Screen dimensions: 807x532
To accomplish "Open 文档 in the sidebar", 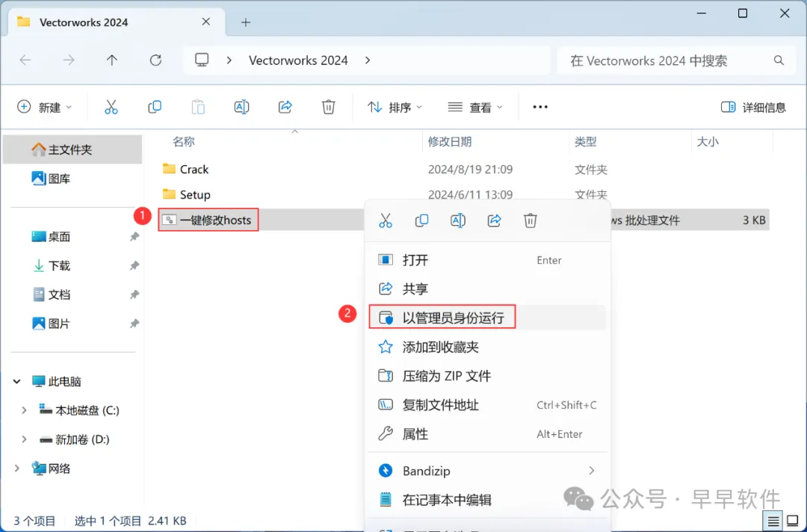I will click(x=72, y=294).
